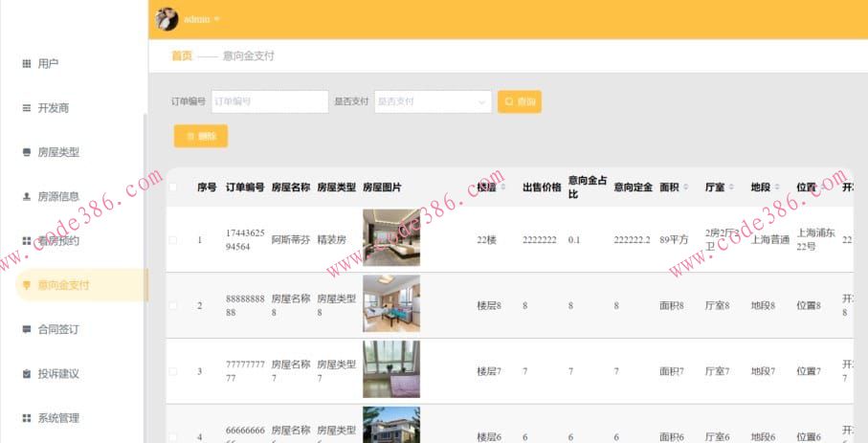Screen dimensions: 868x443
Task: Click the 开发商 sidebar icon
Action: pos(27,108)
